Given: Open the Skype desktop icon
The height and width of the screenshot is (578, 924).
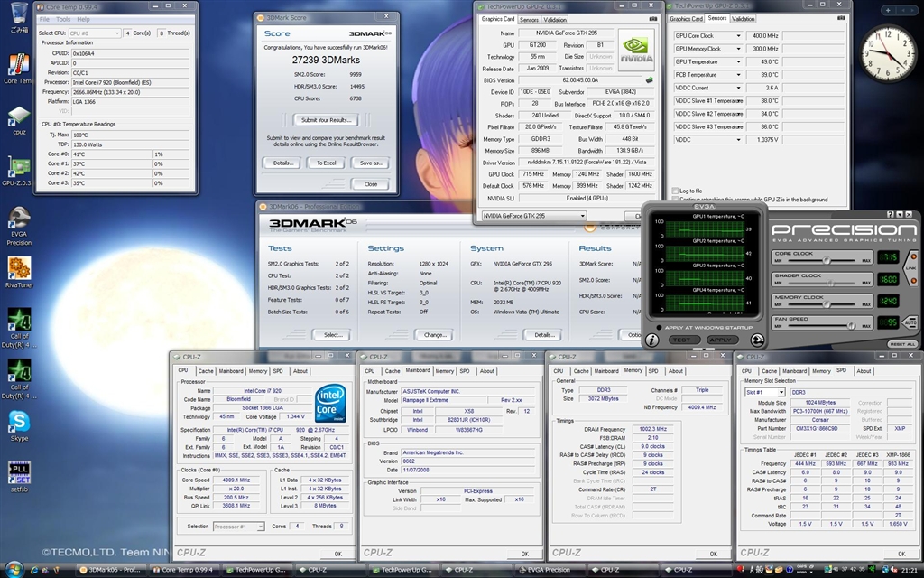Looking at the screenshot, I should tap(18, 422).
